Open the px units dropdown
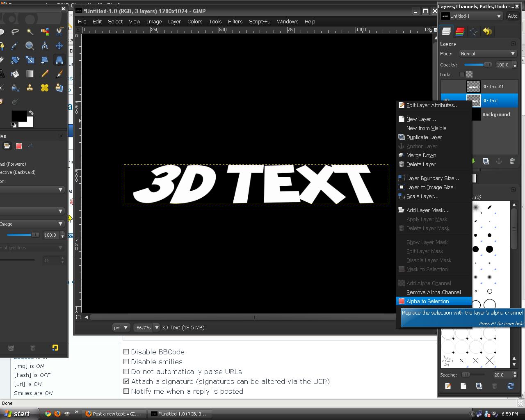This screenshot has width=525, height=420. click(121, 327)
